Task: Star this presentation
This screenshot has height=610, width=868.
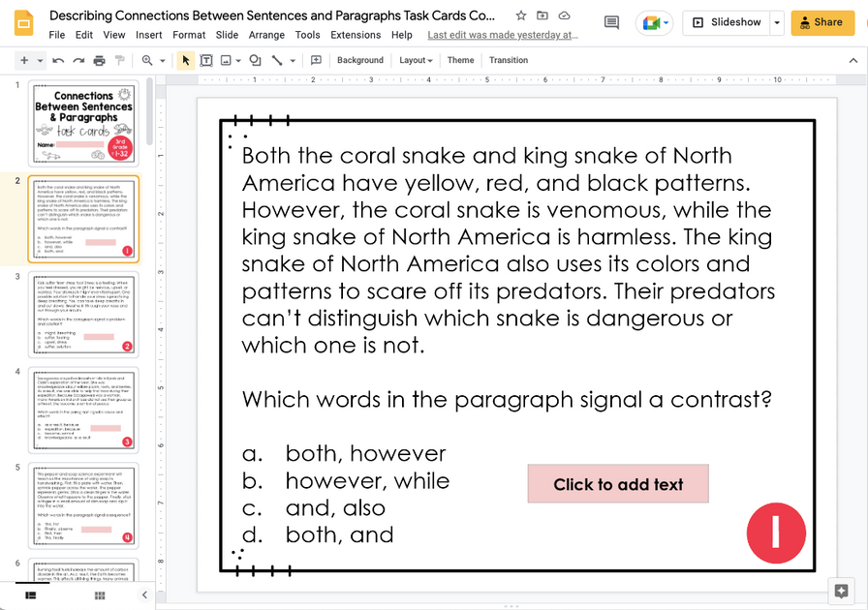Action: (520, 15)
